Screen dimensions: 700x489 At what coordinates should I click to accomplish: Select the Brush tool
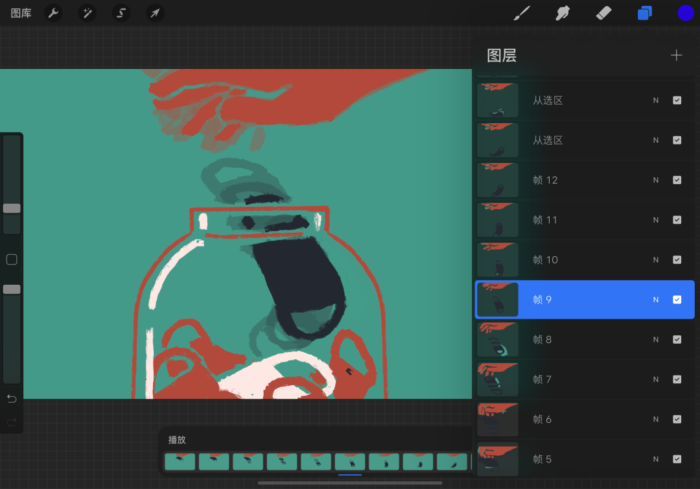tap(521, 13)
